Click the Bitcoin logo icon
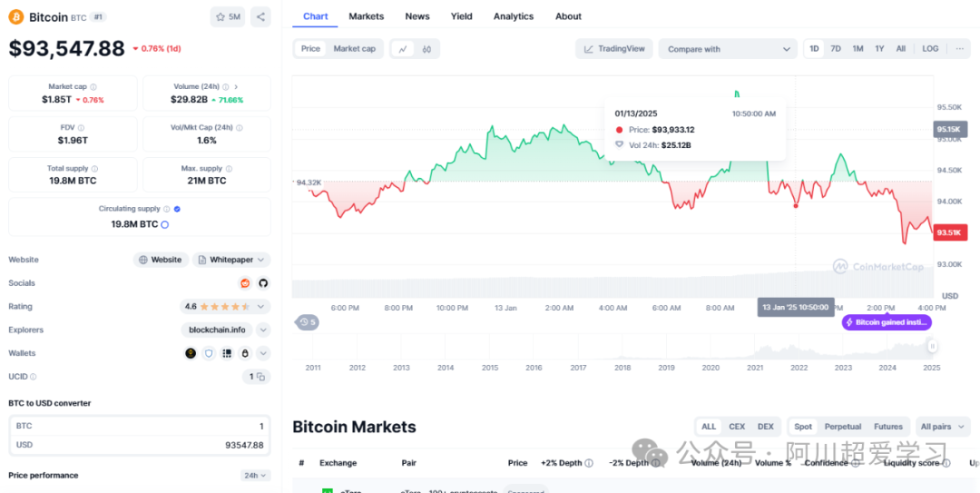Screen dimensions: 980x493 (16, 17)
